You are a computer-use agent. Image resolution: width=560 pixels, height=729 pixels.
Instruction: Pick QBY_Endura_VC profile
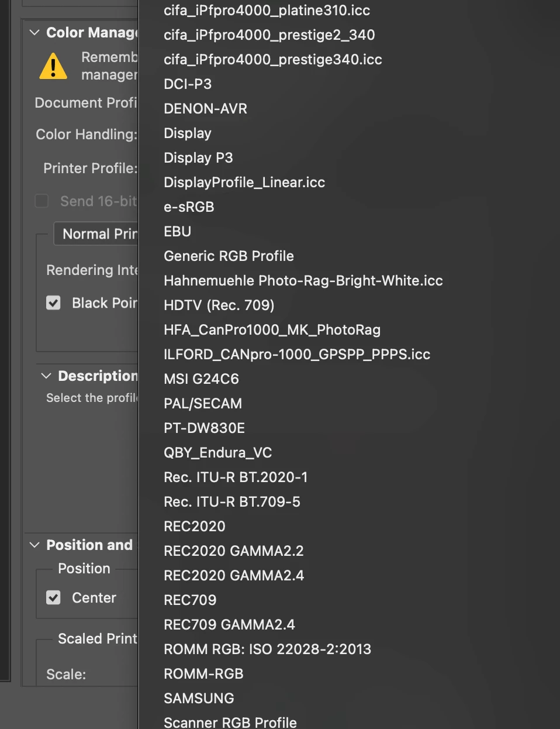click(217, 453)
